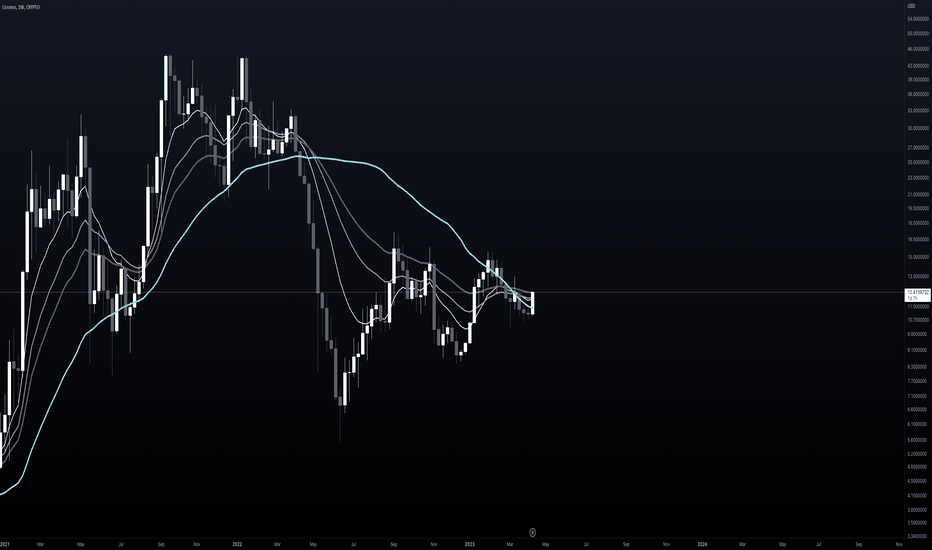Click the 21.0000000 price axis label
The height and width of the screenshot is (550, 932).
click(x=918, y=194)
